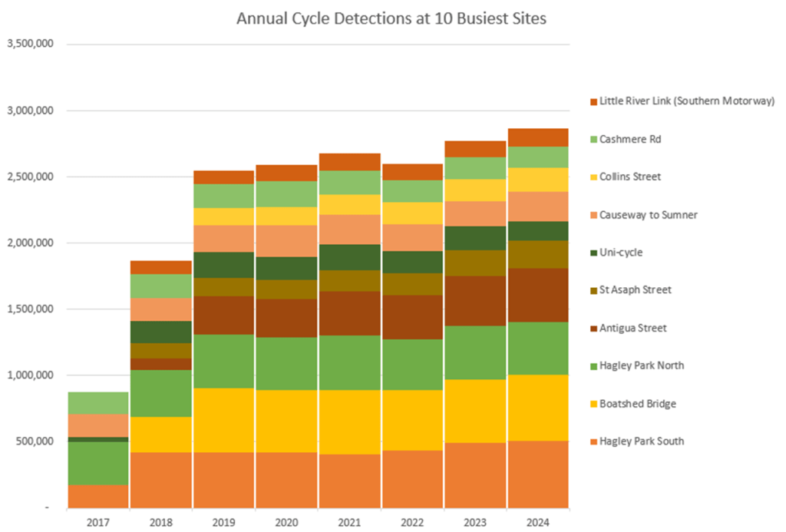Viewport: 786px width, 532px height.
Task: Click the Boatshed Bridge legend swatch
Action: [x=592, y=404]
